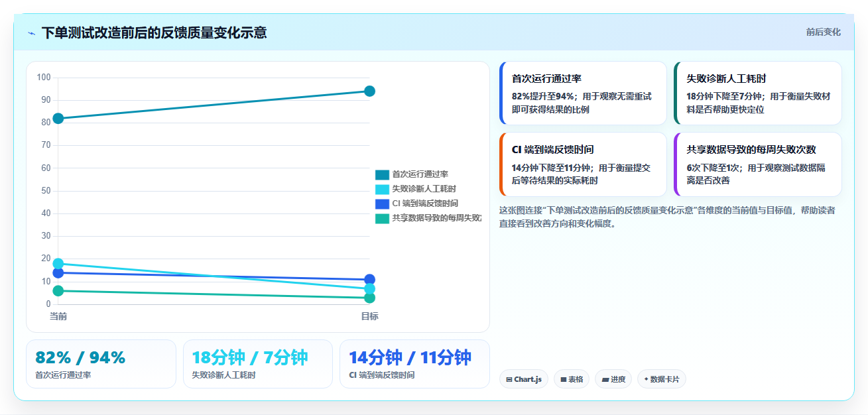Select the Chart.js tag chip

(524, 379)
